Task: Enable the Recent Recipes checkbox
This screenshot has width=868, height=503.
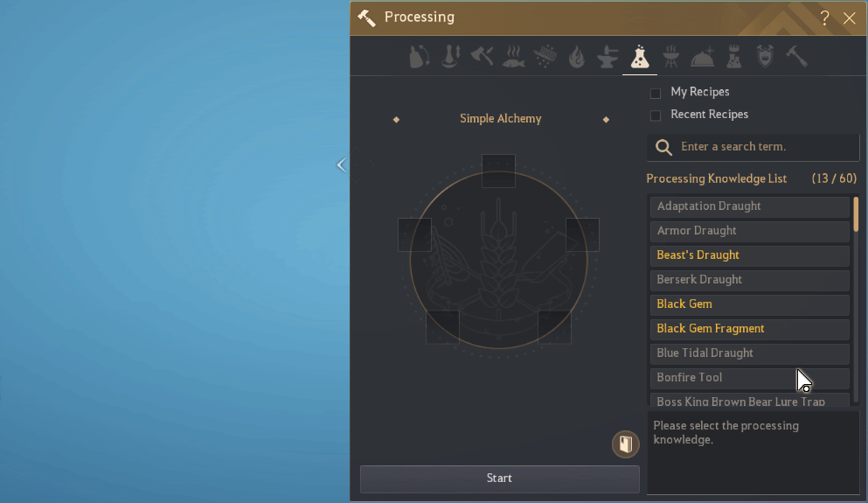Action: [656, 115]
